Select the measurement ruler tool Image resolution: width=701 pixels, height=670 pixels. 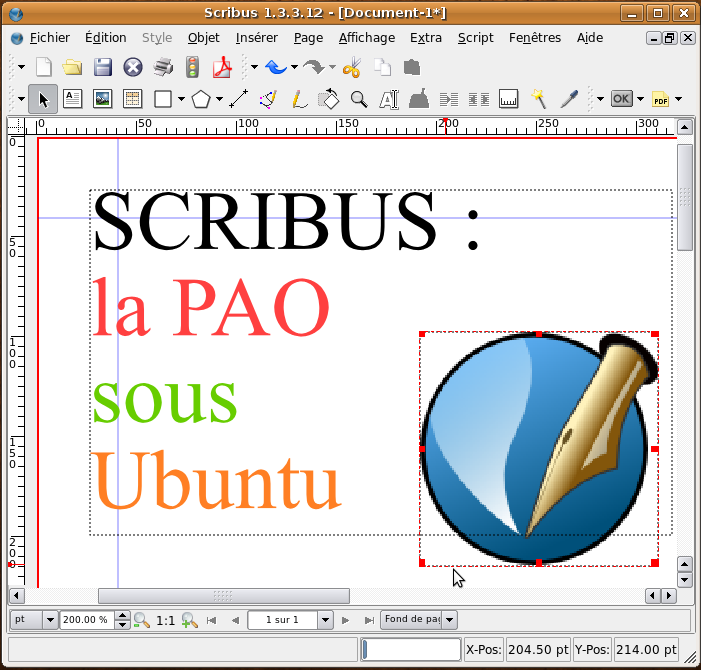508,99
